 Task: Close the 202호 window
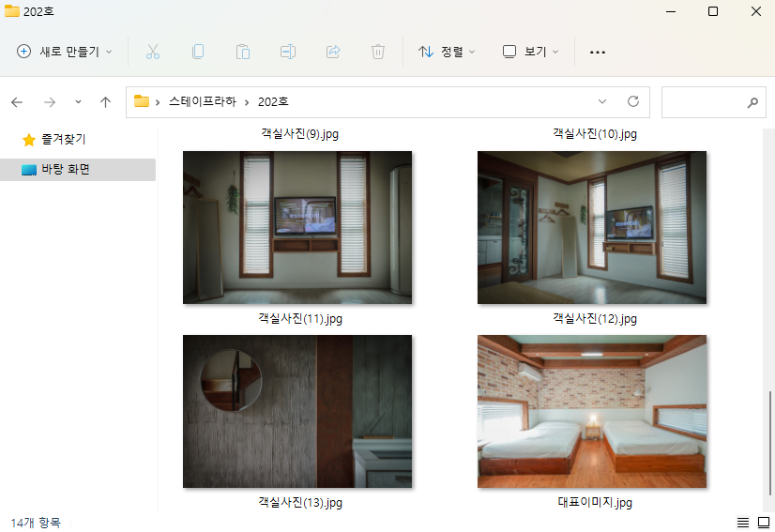[x=755, y=11]
